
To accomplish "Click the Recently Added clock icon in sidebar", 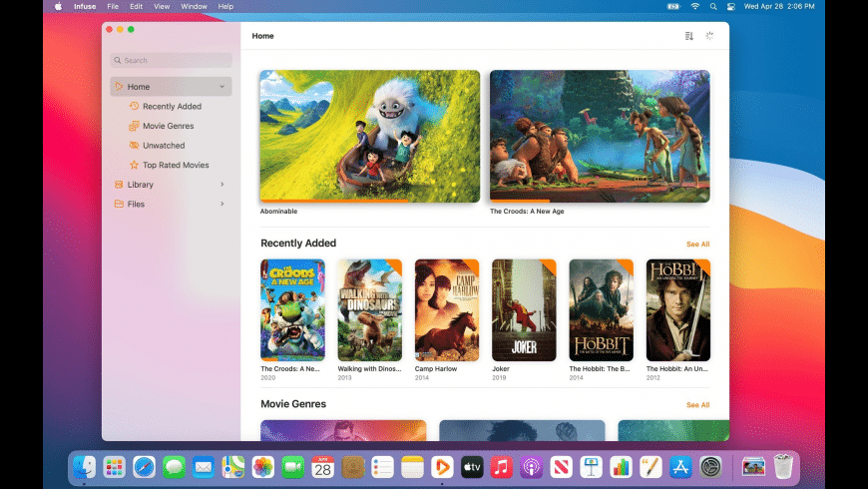I will pos(134,107).
